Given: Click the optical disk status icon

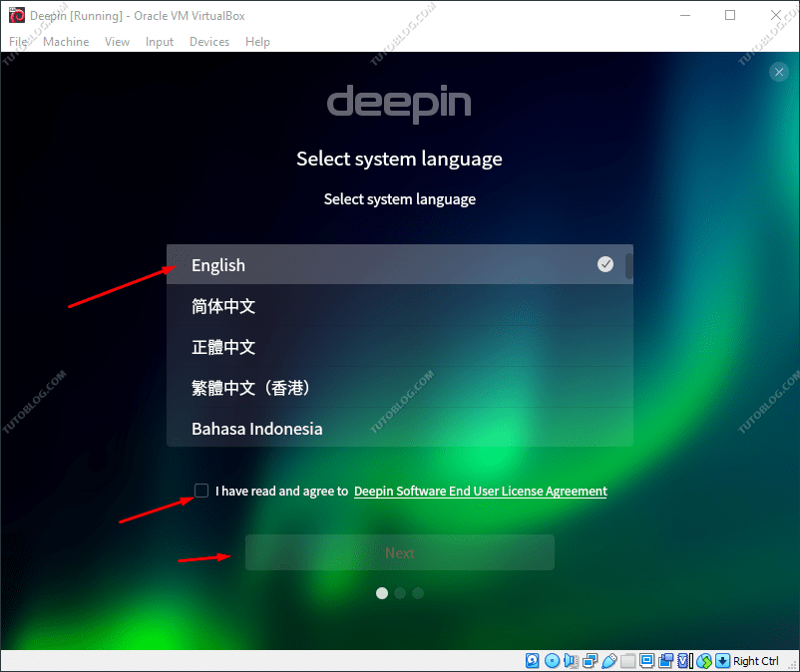Looking at the screenshot, I should [x=552, y=661].
